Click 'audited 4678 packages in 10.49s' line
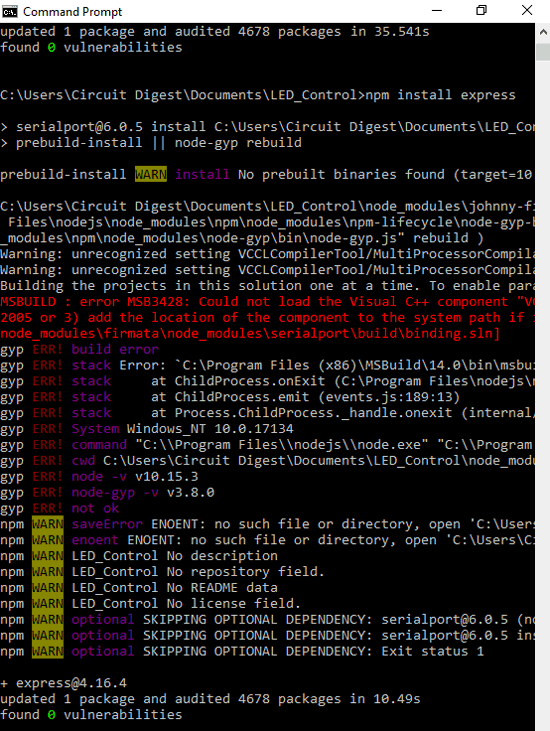 (210, 699)
